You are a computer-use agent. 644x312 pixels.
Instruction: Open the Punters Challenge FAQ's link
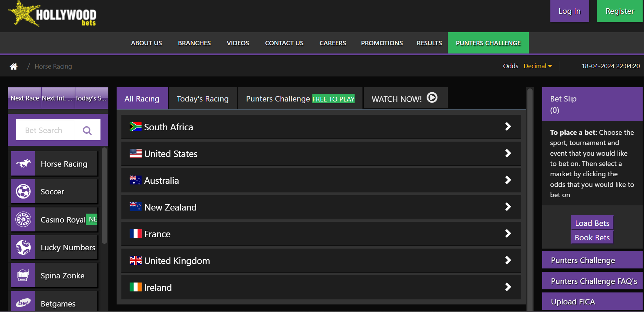coord(592,281)
